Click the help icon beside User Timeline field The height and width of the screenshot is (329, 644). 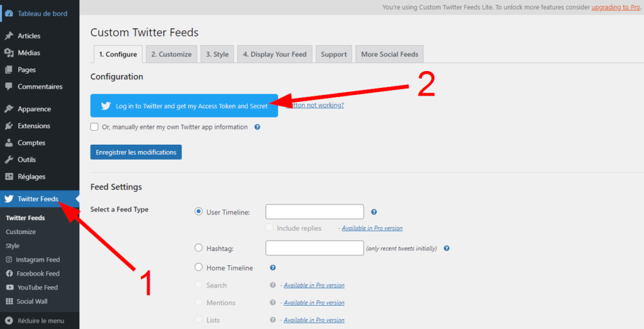click(374, 212)
